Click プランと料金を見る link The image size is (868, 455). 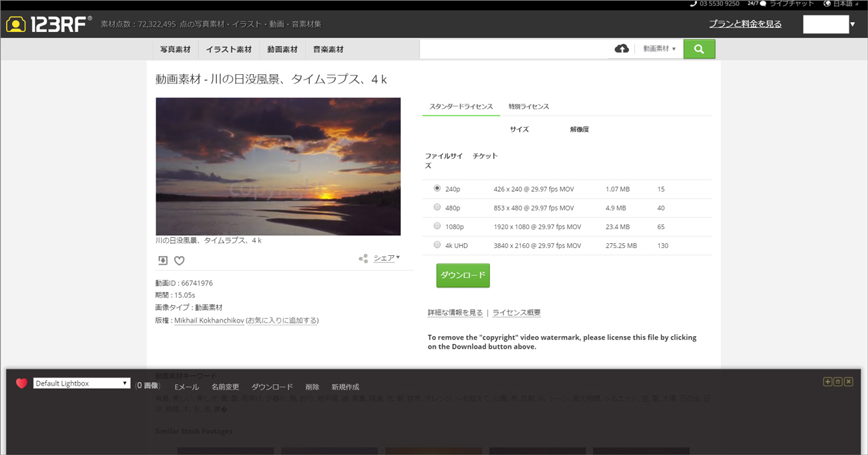(745, 24)
